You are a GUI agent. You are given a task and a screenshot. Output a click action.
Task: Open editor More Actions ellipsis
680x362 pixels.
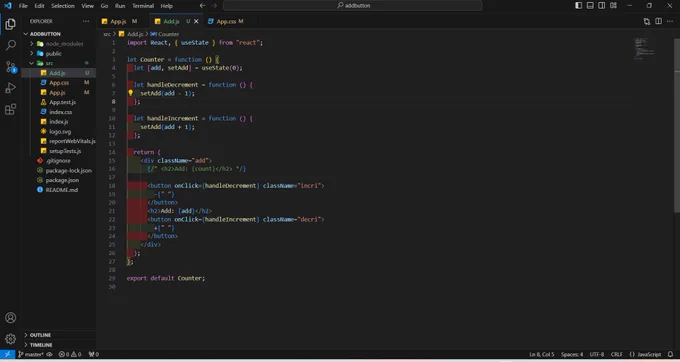[670, 21]
